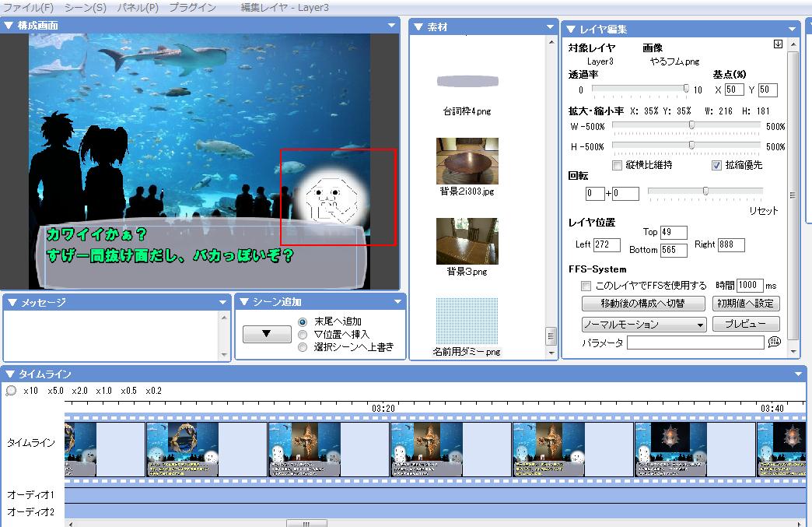Click the second rotation value field after plus
Image resolution: width=812 pixels, height=527 pixels.
point(625,194)
